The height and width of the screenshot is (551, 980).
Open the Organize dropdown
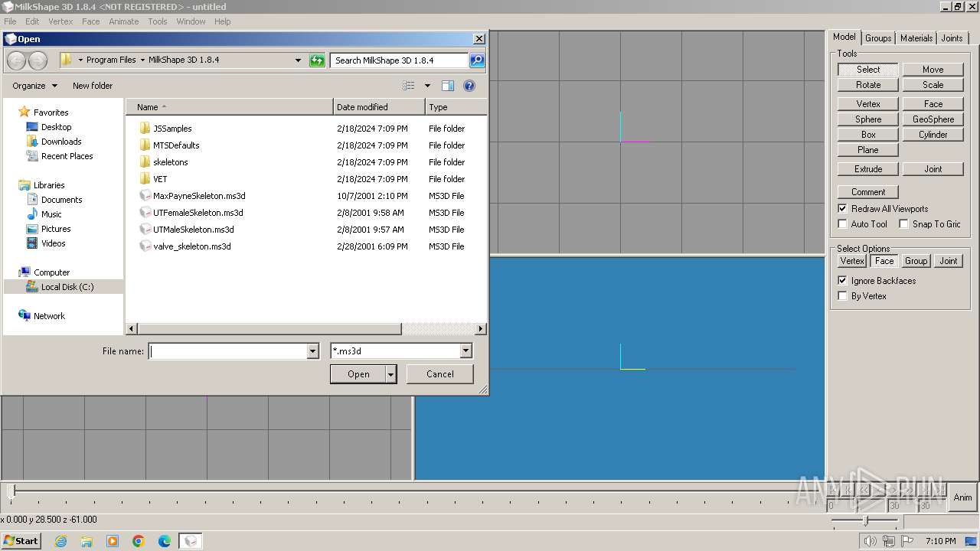pos(34,86)
